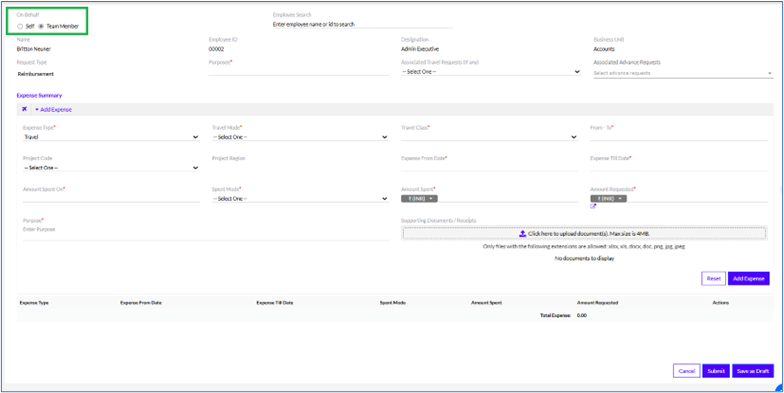The height and width of the screenshot is (393, 784).
Task: Click the Amount Spent column header
Action: pos(486,302)
